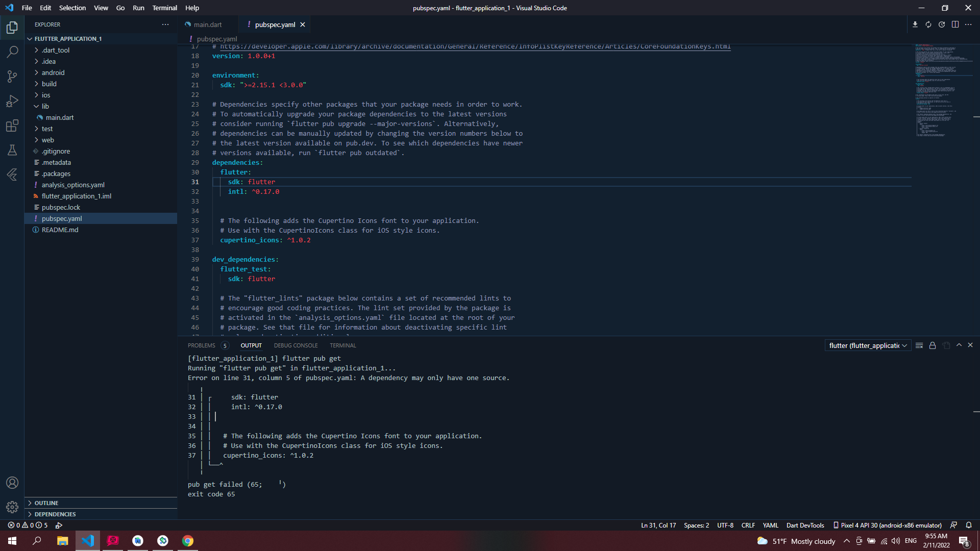The image size is (980, 551).
Task: Open the Testing flask view
Action: tap(12, 150)
